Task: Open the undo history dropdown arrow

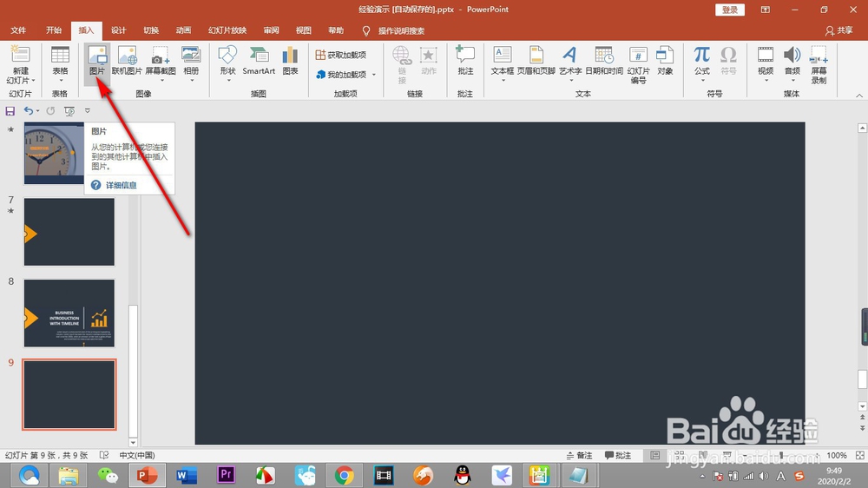Action: pos(37,111)
